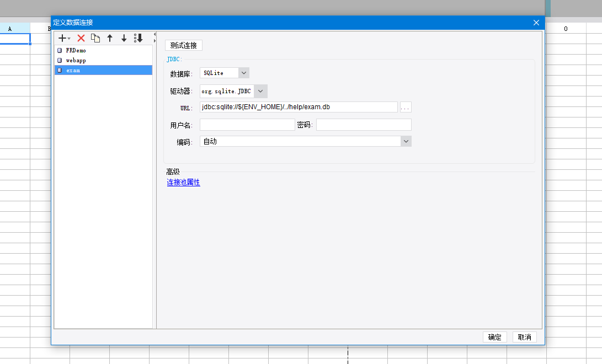Open the 连接池属性 link
Image resolution: width=602 pixels, height=364 pixels.
pyautogui.click(x=183, y=183)
